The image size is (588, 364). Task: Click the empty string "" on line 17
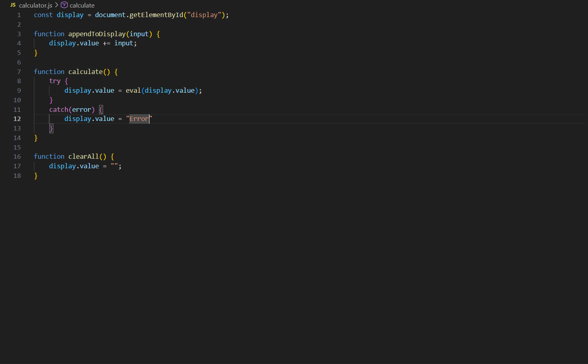114,166
